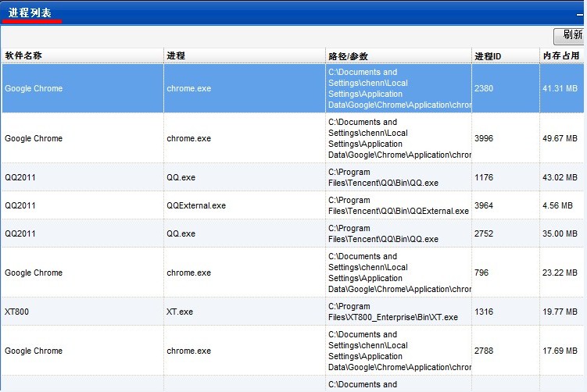The height and width of the screenshot is (392, 587).
Task: Click memory value 35.00 MB
Action: 560,233
